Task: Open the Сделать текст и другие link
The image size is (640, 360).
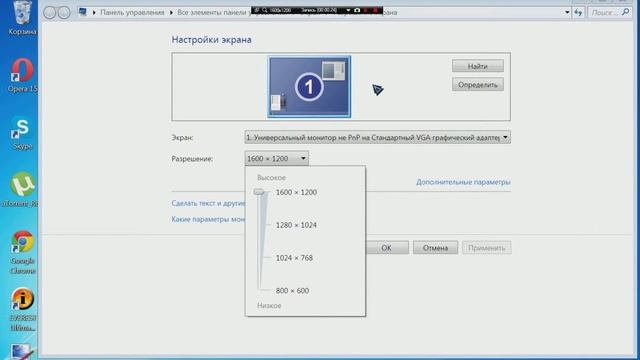Action: (208, 203)
